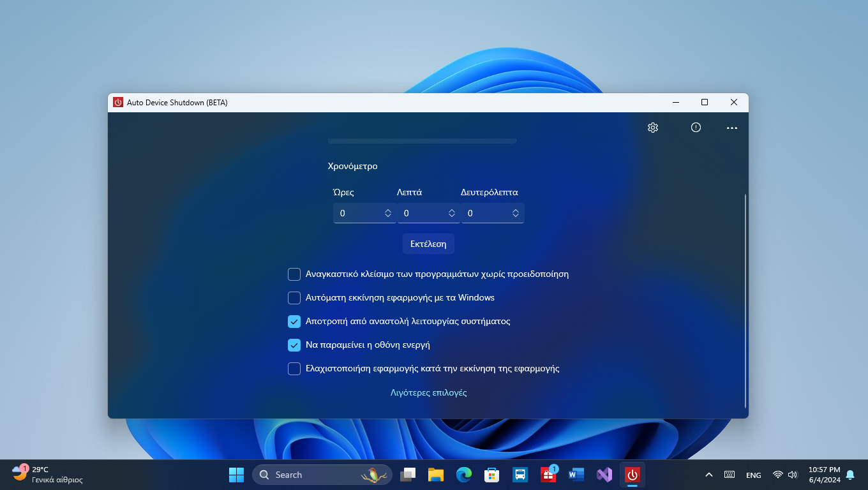Screen dimensions: 868x490
Task: Open the three-dots more options menu
Action: click(732, 128)
